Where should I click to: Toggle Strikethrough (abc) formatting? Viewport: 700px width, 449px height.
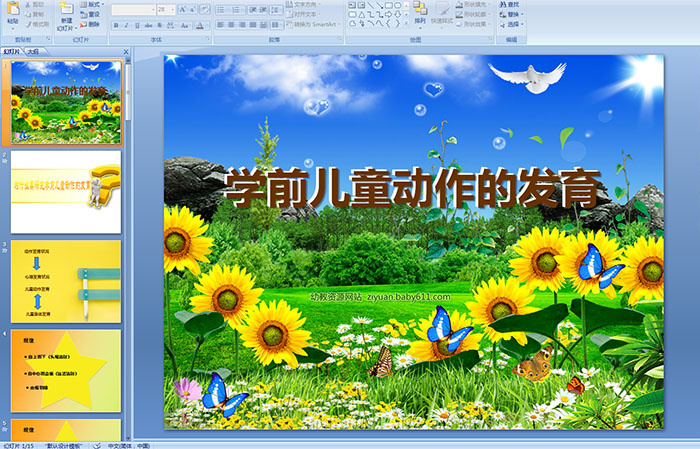point(148,25)
